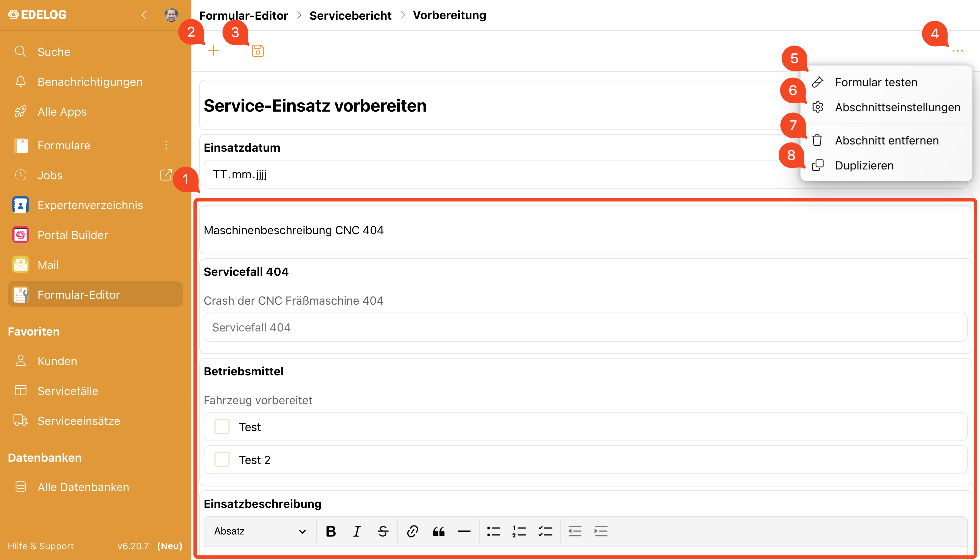The width and height of the screenshot is (980, 560).
Task: Open the user avatar profile
Action: coord(171,15)
